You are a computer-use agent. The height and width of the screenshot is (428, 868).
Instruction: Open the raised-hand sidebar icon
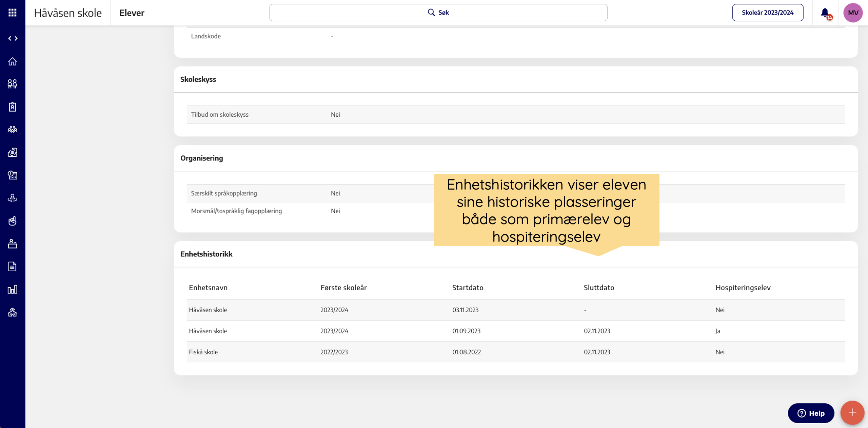click(x=13, y=221)
